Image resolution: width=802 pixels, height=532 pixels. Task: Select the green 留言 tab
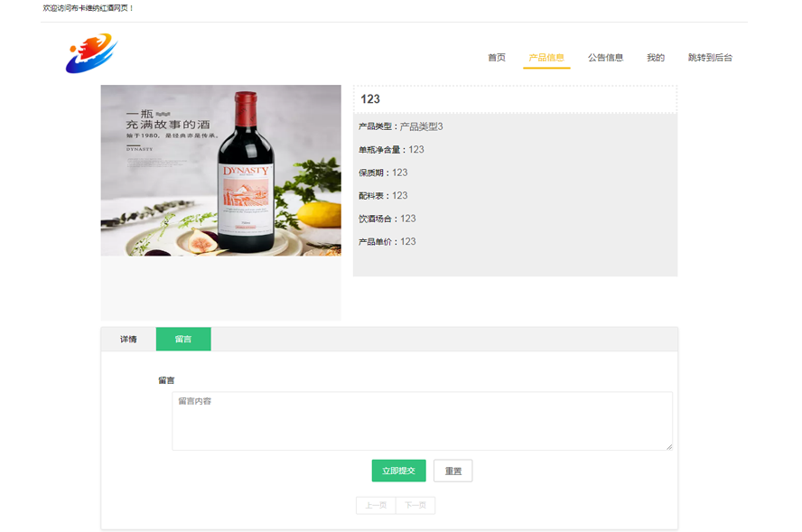183,340
